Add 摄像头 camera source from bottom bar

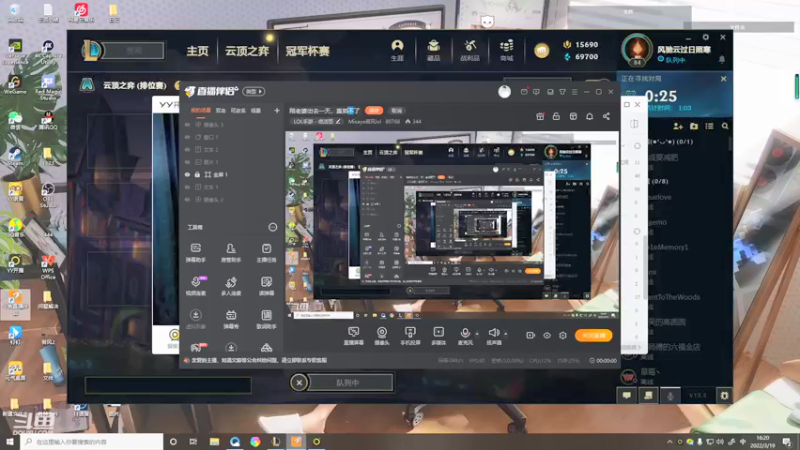tap(382, 336)
